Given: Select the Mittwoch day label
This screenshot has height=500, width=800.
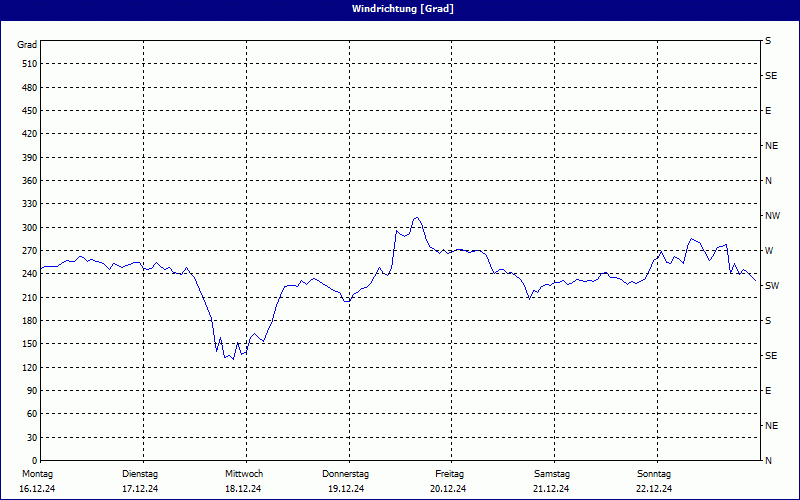Looking at the screenshot, I should click(x=243, y=473).
